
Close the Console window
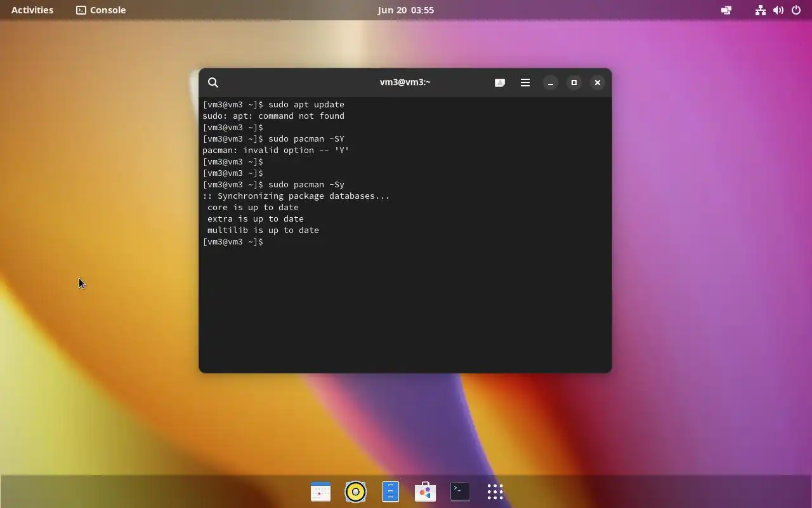pyautogui.click(x=598, y=83)
